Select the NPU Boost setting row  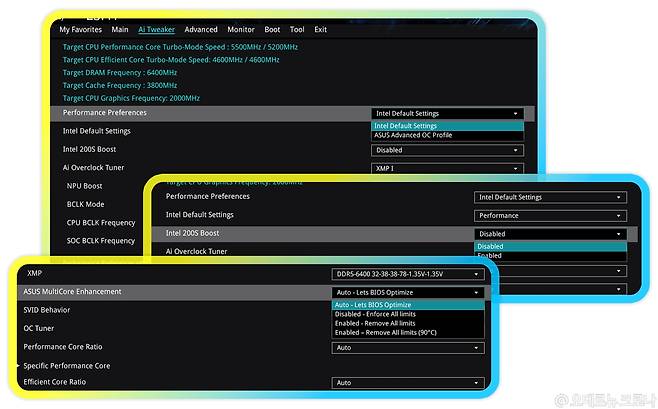(x=85, y=186)
